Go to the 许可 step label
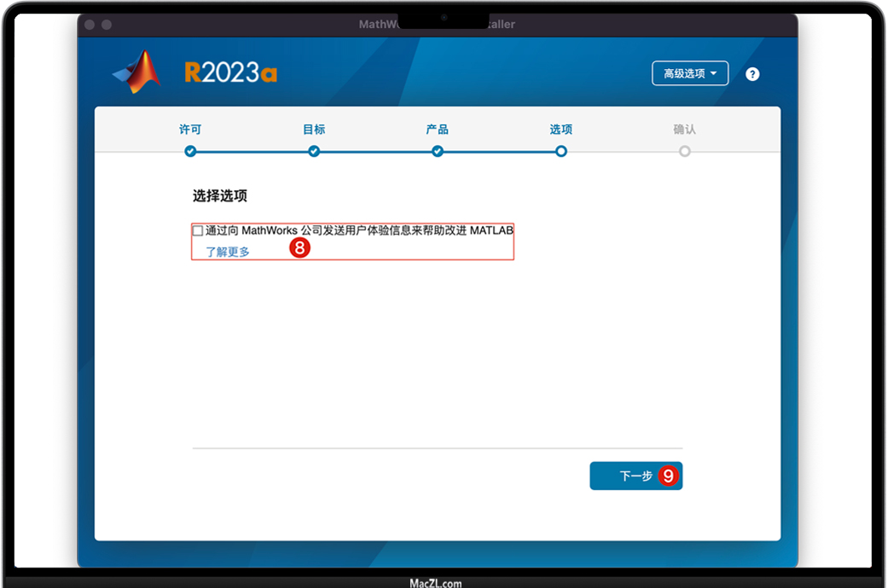 pyautogui.click(x=190, y=130)
